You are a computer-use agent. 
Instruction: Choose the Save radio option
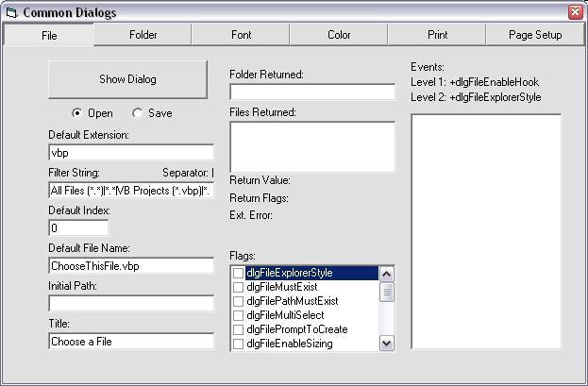point(138,113)
